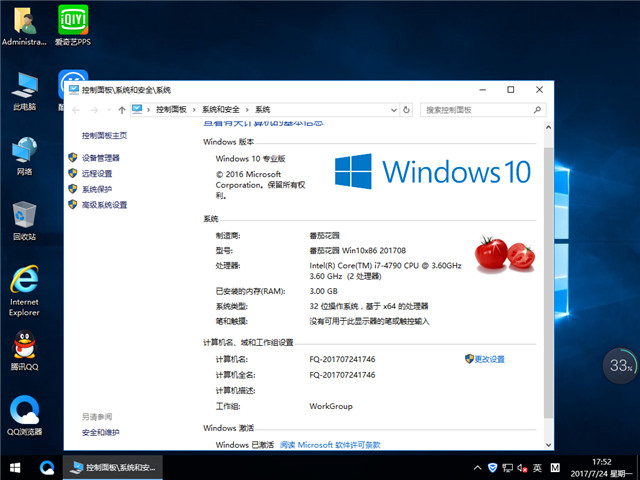
Task: Launch Tencent QQ desktop icon
Action: (24, 350)
